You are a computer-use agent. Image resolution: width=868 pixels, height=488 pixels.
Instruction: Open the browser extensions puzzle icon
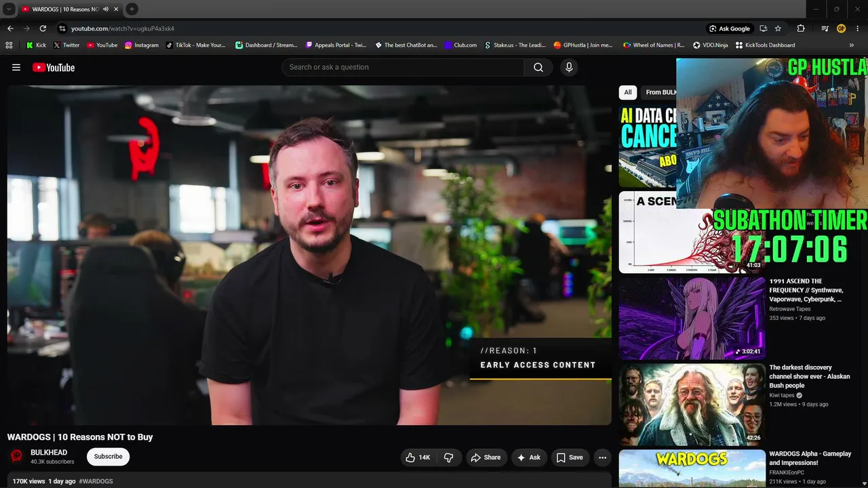pyautogui.click(x=801, y=28)
